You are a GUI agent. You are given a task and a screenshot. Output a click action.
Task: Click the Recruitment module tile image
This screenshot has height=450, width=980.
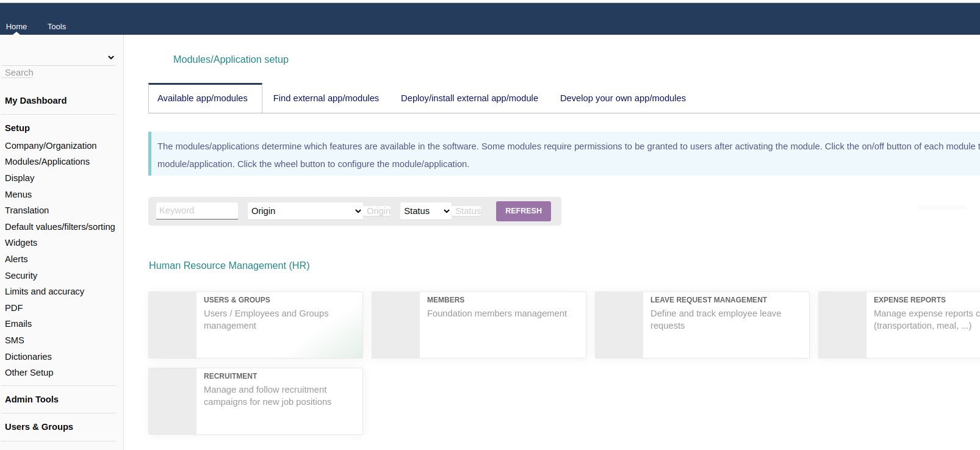pos(173,401)
